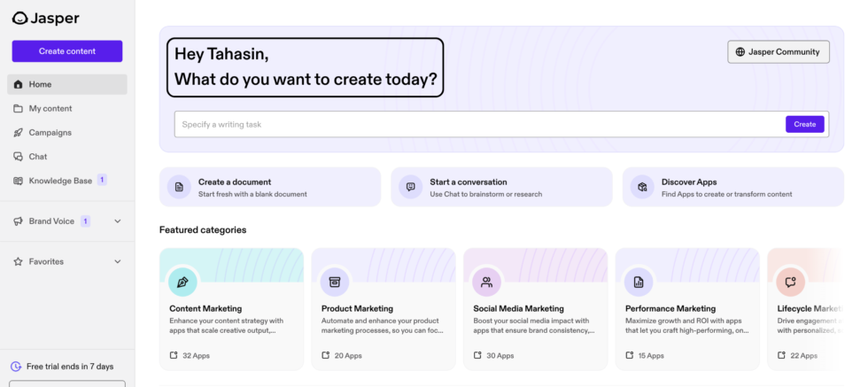
Task: Click the Performance Marketing chart icon
Action: point(639,283)
